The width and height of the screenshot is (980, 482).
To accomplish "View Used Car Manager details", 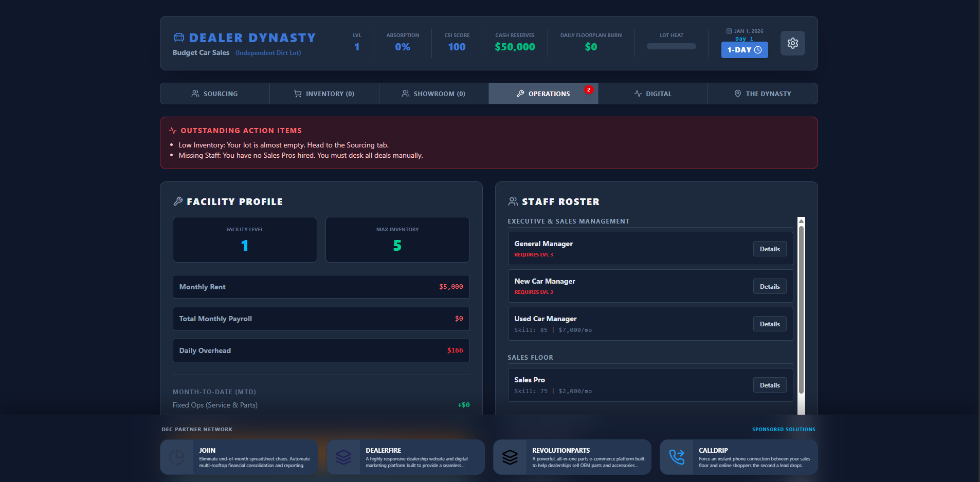I will coord(770,324).
